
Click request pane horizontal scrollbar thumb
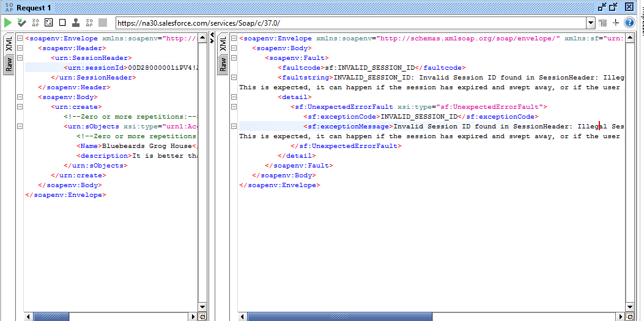click(51, 317)
